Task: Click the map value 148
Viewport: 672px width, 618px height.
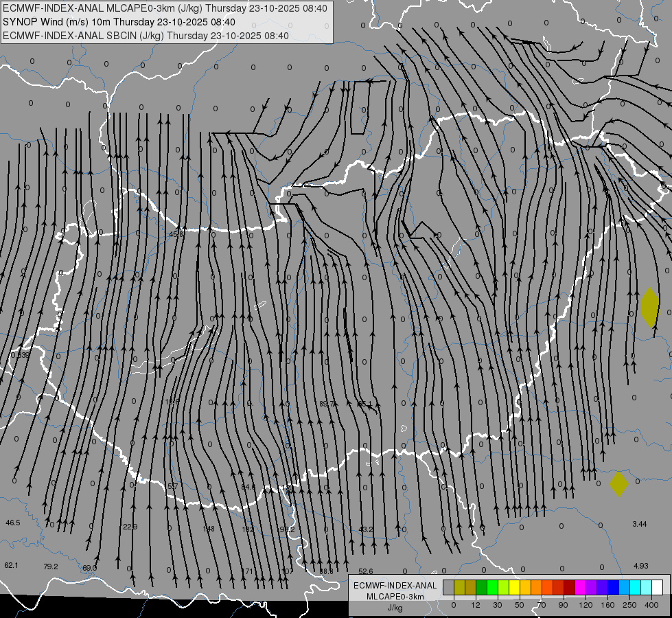Action: click(x=209, y=528)
